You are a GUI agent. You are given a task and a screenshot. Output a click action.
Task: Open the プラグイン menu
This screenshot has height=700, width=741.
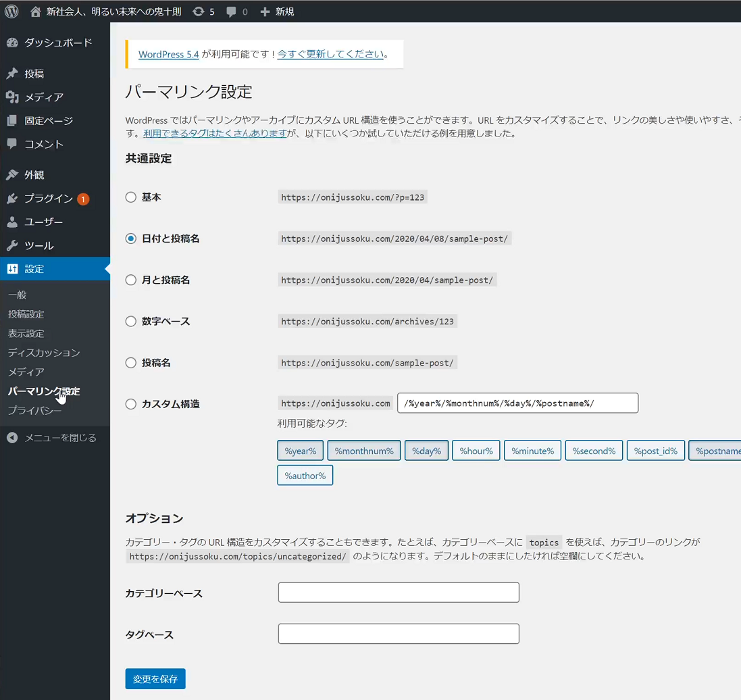55,199
